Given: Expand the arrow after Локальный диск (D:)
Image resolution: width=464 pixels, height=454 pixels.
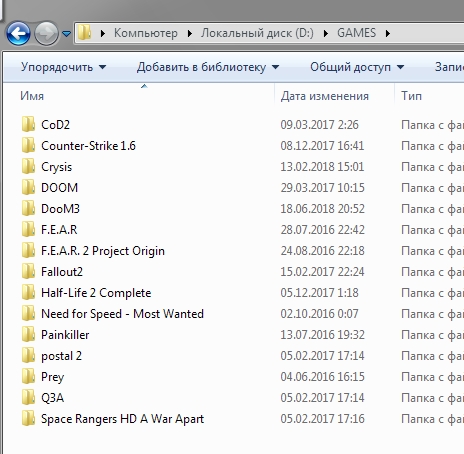Looking at the screenshot, I should (325, 33).
